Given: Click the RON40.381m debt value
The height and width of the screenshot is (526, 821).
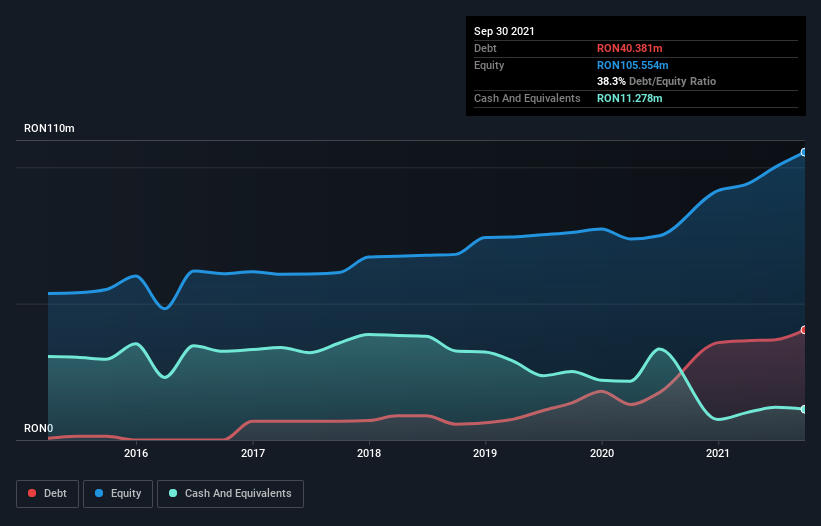Looking at the screenshot, I should click(629, 48).
